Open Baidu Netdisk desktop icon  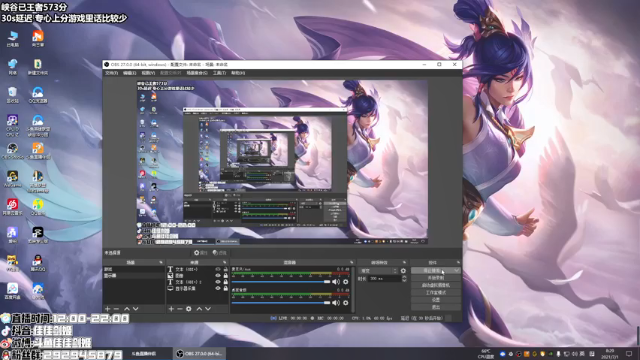[x=13, y=291]
